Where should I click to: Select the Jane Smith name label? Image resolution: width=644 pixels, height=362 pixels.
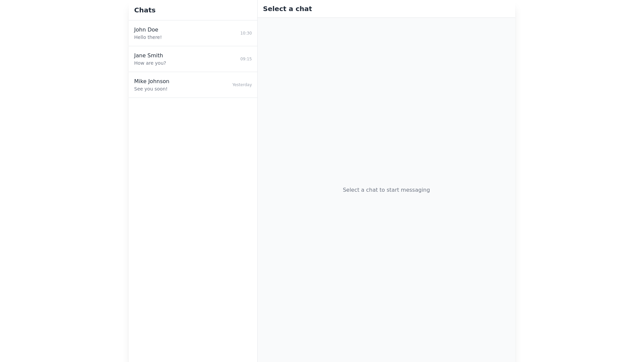point(149,56)
